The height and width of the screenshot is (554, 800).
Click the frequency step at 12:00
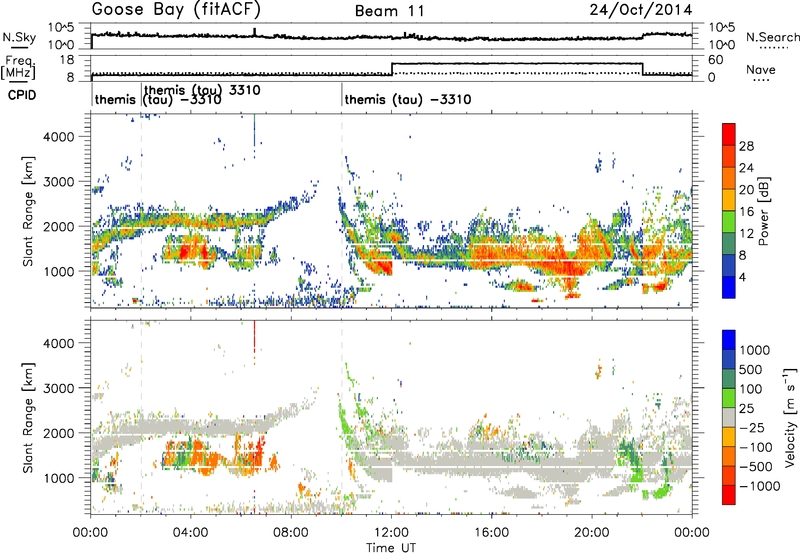click(391, 68)
